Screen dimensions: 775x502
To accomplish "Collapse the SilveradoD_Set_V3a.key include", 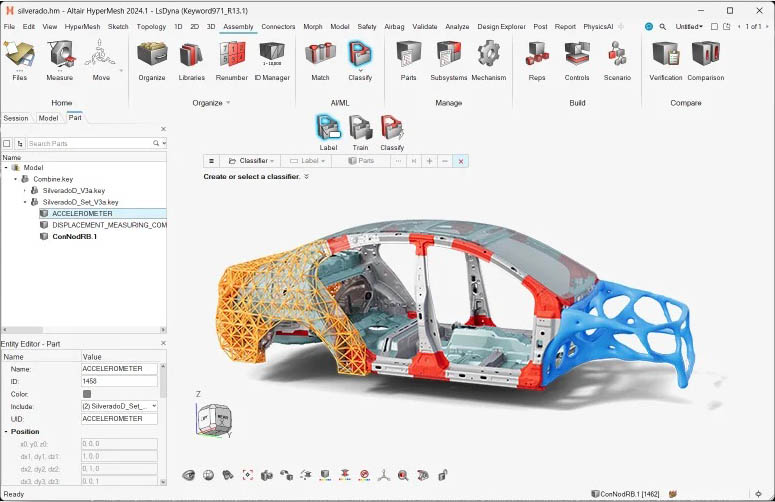I will tap(25, 202).
